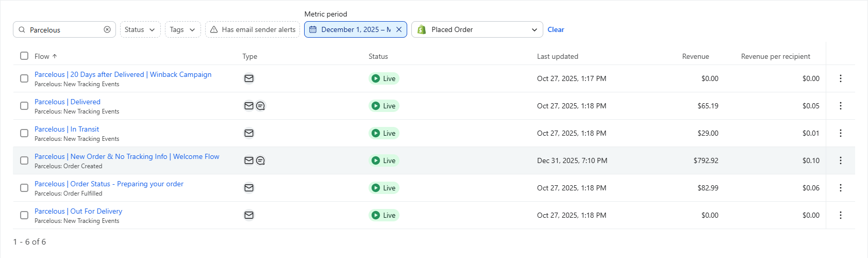Open the New Order & No Tracking Info flow
The image size is (868, 258).
[127, 156]
